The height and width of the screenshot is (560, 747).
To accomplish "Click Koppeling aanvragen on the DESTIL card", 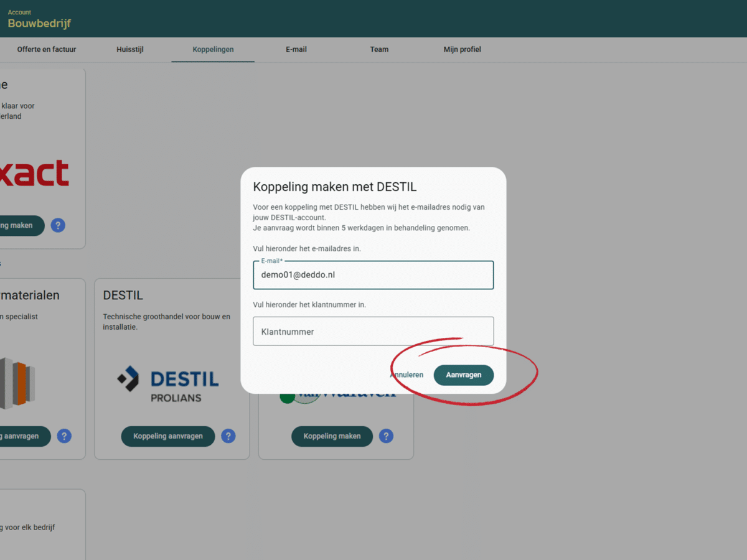I will 168,436.
